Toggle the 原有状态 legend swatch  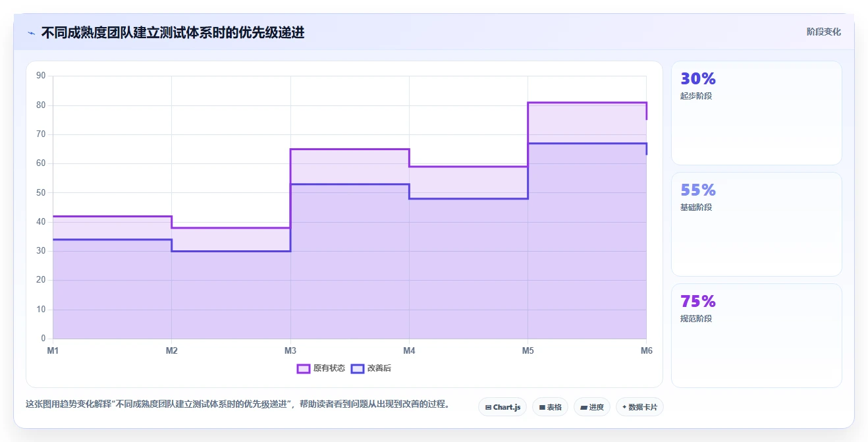click(304, 368)
